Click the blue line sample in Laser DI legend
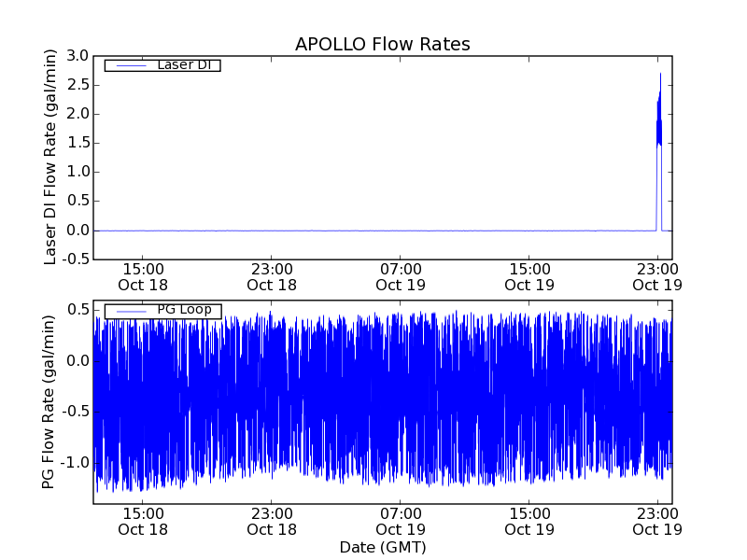Image resolution: width=747 pixels, height=560 pixels. [129, 65]
